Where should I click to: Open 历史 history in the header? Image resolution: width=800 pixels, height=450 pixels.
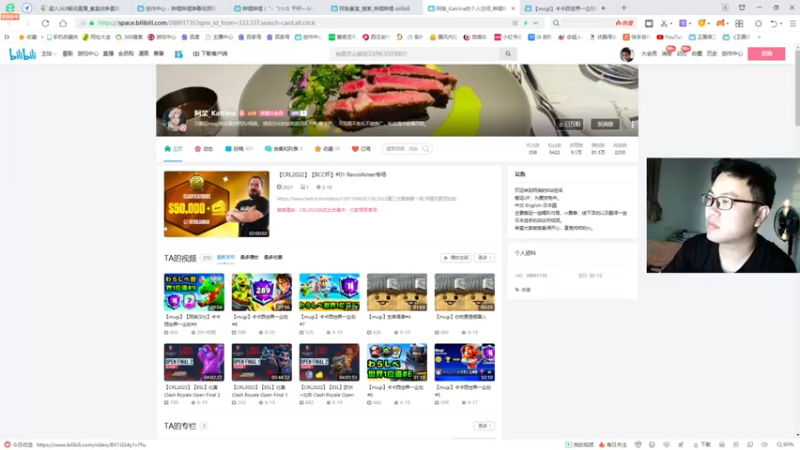tap(712, 54)
